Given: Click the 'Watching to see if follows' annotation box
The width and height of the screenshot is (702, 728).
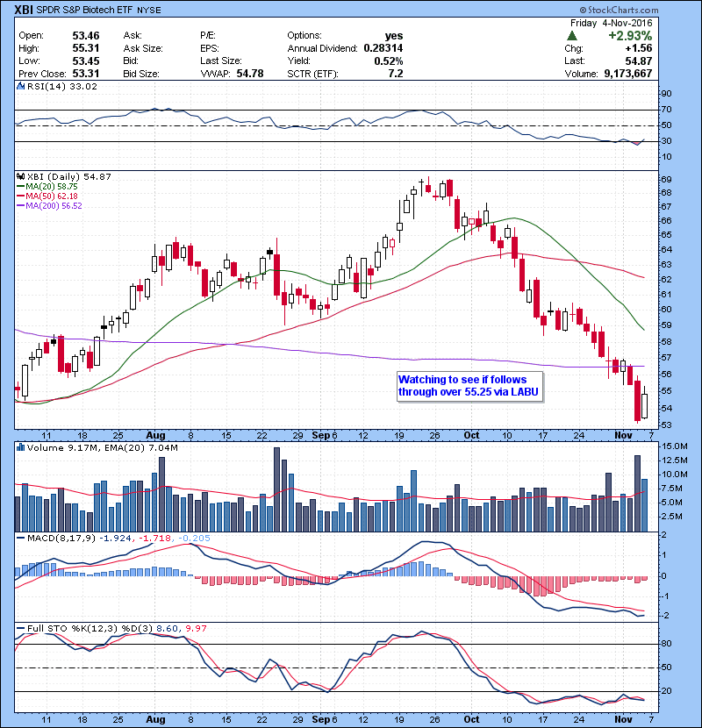Looking at the screenshot, I should (469, 386).
